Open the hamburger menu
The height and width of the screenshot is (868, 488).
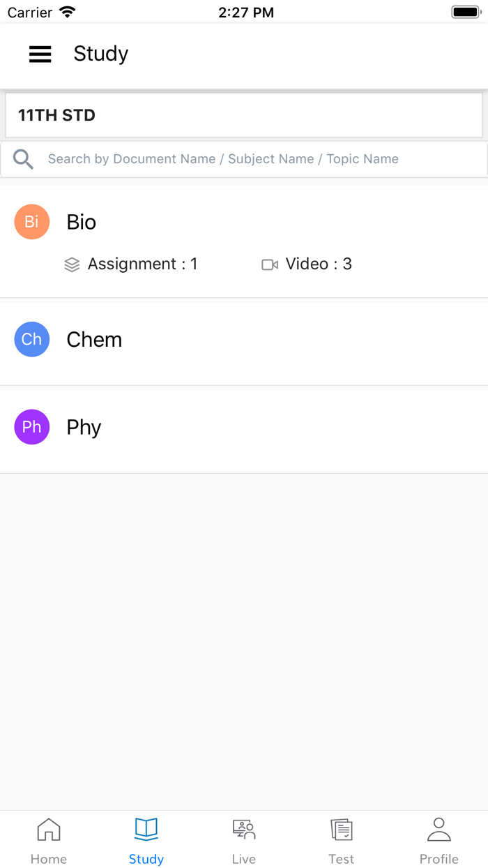(x=40, y=54)
